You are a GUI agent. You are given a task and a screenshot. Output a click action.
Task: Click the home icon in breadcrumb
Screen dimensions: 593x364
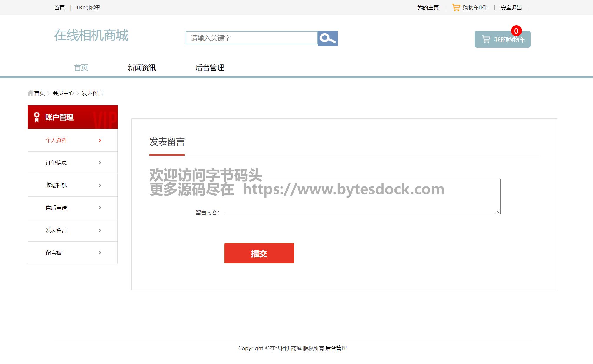[x=30, y=93]
